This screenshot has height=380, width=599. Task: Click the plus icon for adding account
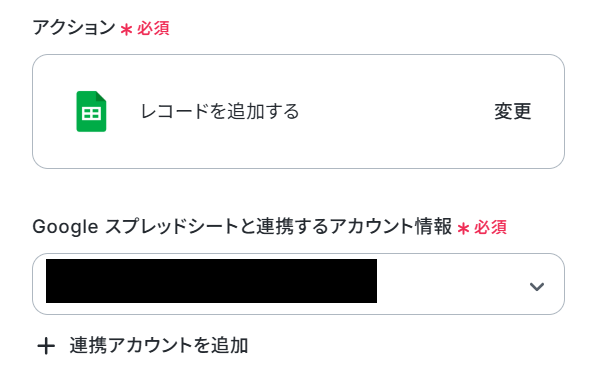point(46,346)
